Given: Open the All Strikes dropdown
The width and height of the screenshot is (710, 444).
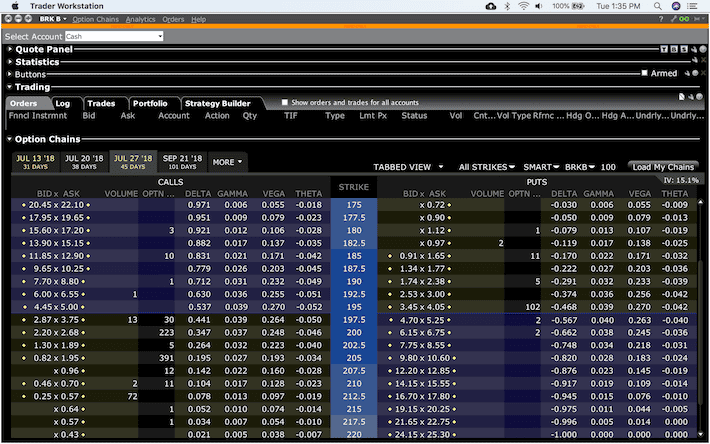Looking at the screenshot, I should point(487,167).
